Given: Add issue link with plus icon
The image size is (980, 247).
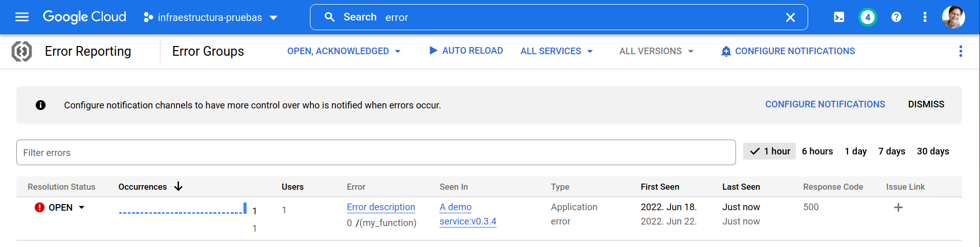Looking at the screenshot, I should coord(898,208).
